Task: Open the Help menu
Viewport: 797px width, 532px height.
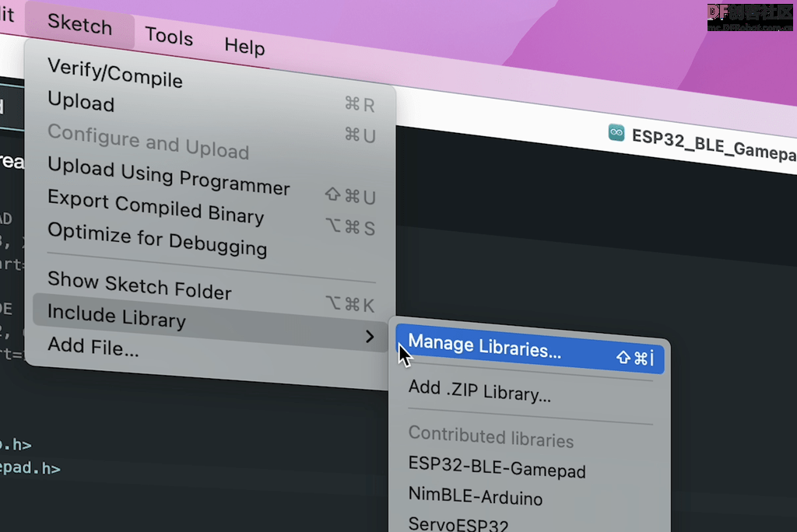Action: click(244, 46)
